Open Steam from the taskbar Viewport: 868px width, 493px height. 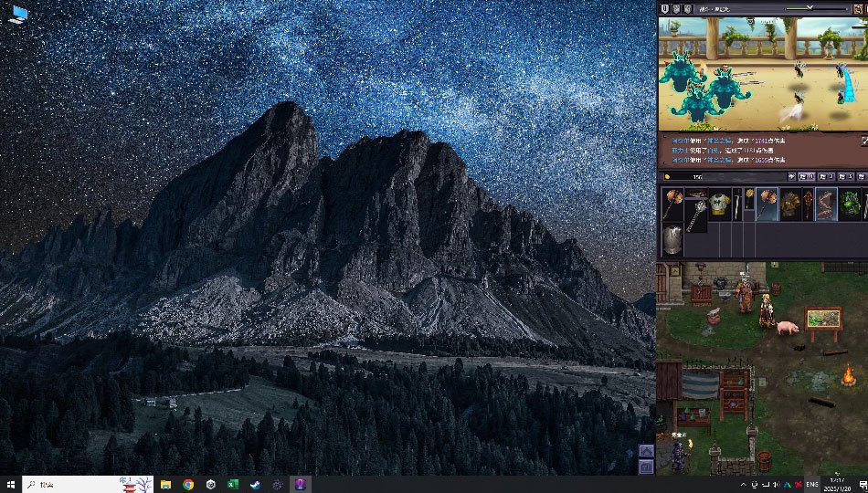(x=255, y=485)
